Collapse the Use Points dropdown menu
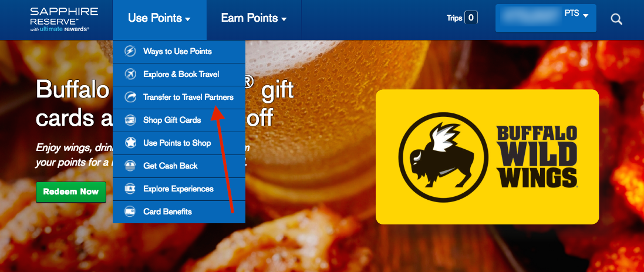 (x=159, y=18)
